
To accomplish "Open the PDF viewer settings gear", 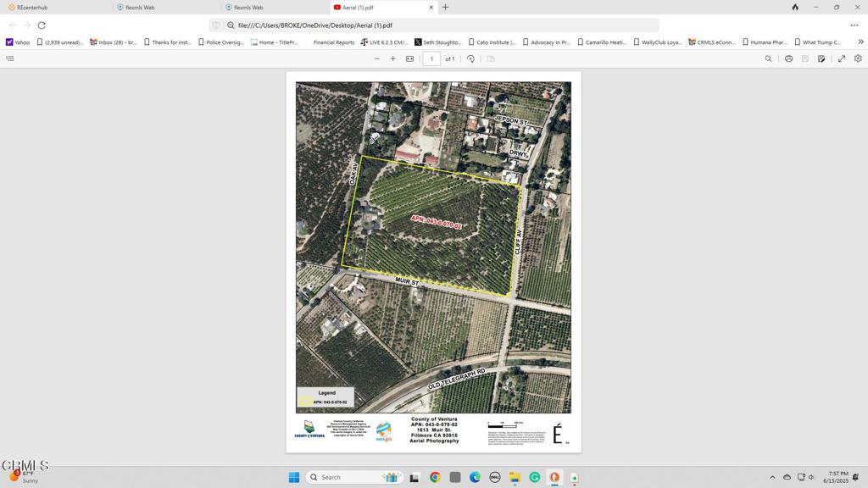I will [858, 58].
